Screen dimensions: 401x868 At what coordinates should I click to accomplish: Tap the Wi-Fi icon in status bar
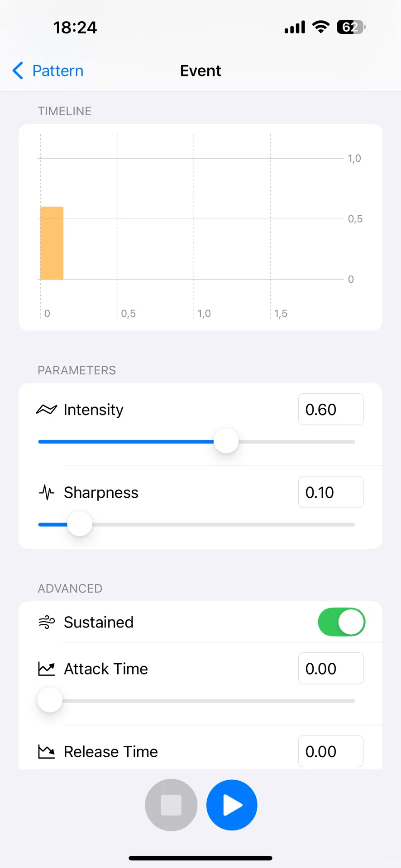(x=321, y=27)
